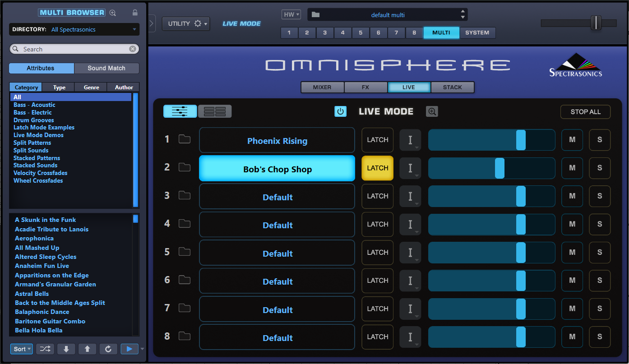The image size is (629, 364).
Task: Open trigger mode dropdown for part 2
Action: 410,168
